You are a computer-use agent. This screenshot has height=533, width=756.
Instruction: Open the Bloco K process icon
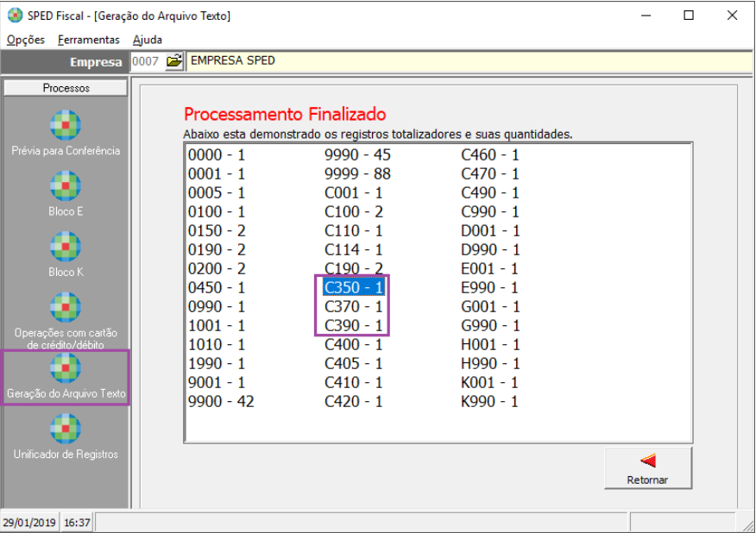66,248
